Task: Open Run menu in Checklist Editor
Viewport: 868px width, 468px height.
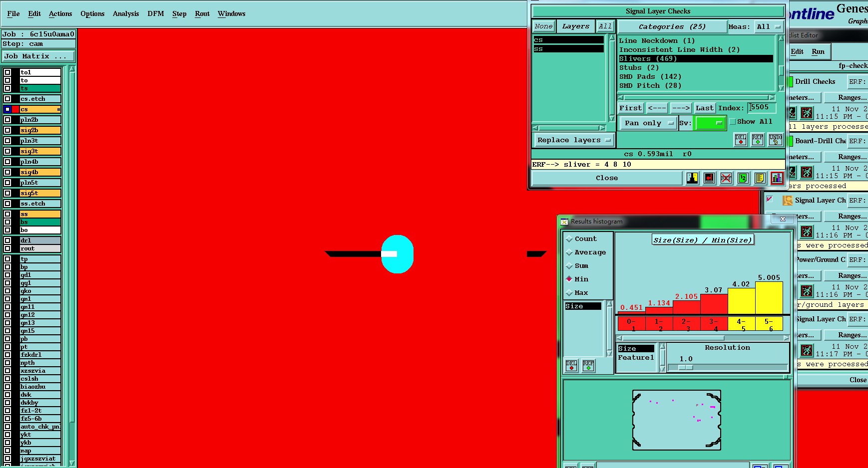Action: click(818, 52)
